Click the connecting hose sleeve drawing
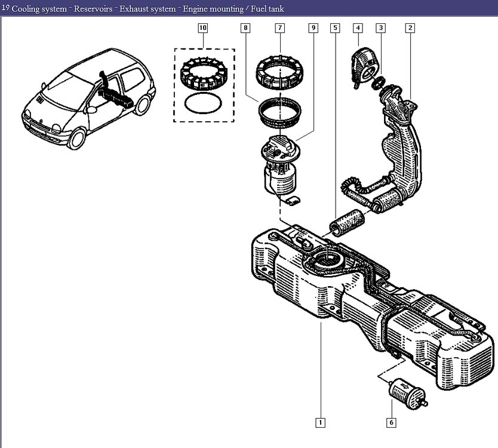This screenshot has width=498, height=448. [x=346, y=222]
